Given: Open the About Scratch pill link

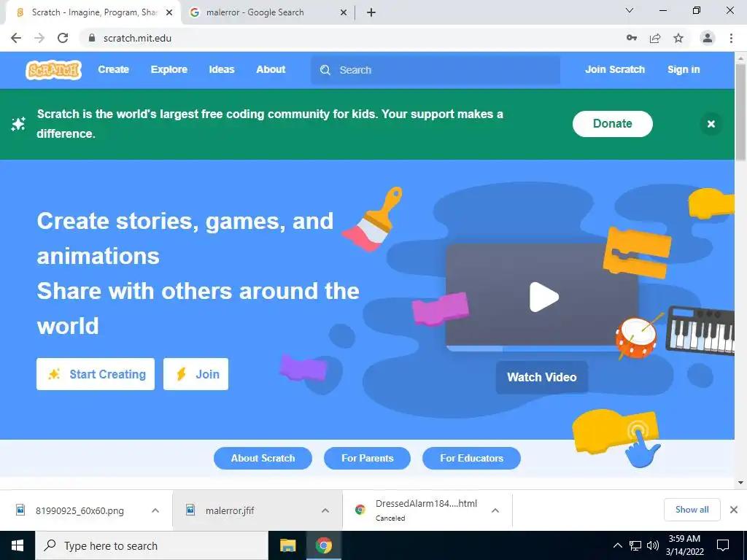Looking at the screenshot, I should [x=263, y=458].
